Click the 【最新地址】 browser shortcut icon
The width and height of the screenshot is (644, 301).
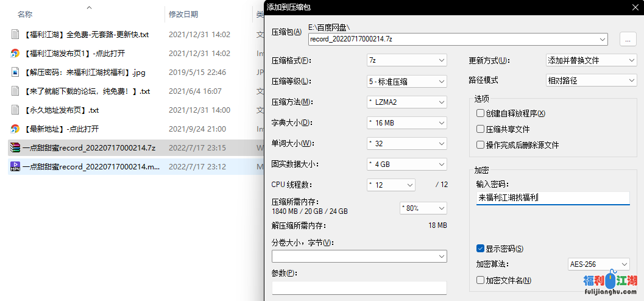[15, 129]
